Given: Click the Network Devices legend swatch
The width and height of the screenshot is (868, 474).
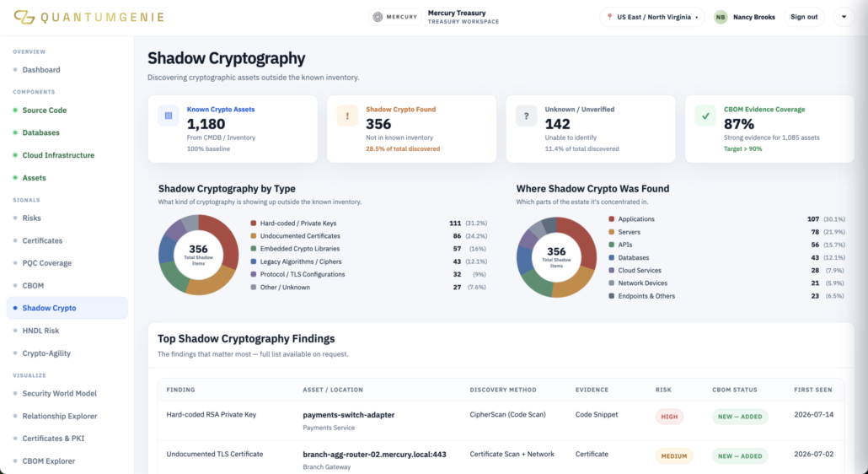Looking at the screenshot, I should [x=611, y=283].
